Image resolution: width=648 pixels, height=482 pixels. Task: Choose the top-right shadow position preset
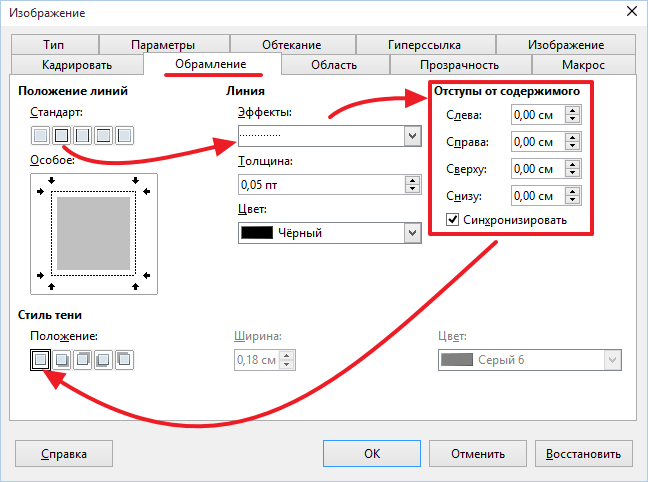point(83,360)
